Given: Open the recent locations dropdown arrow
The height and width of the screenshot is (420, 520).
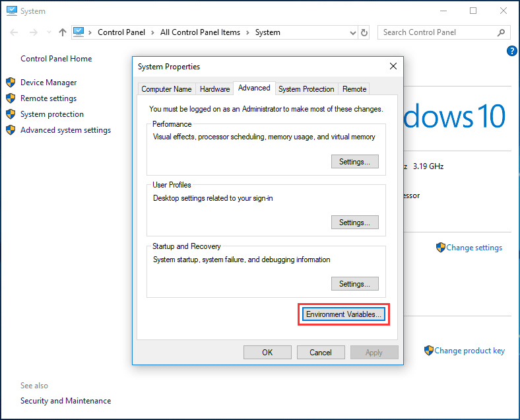Looking at the screenshot, I should coord(49,32).
